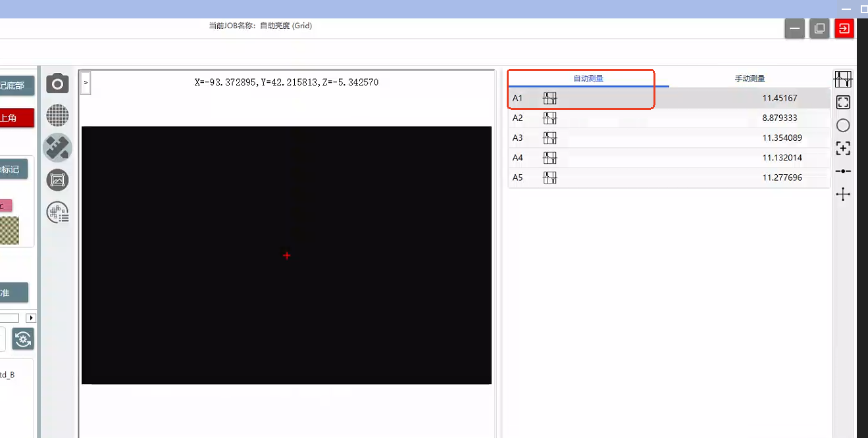Select the height profile measurement tool
The height and width of the screenshot is (438, 868).
click(x=843, y=80)
